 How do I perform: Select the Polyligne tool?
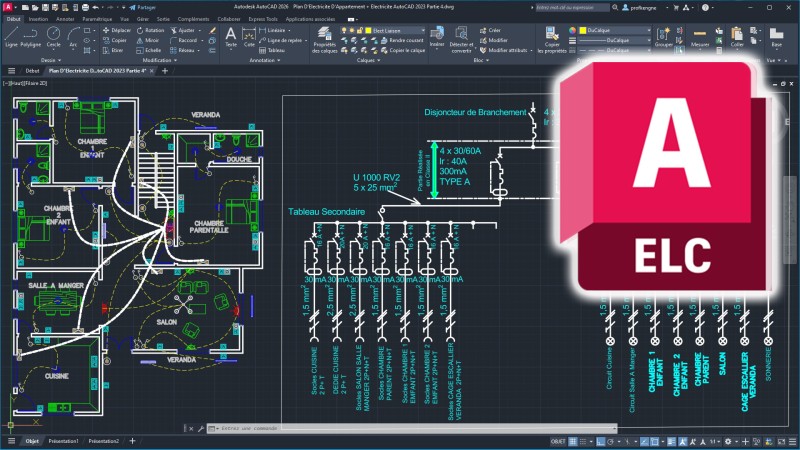31,37
